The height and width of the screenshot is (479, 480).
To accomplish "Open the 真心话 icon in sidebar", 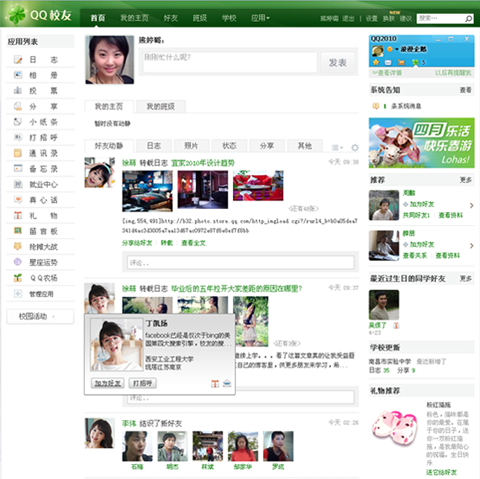I will tap(18, 200).
